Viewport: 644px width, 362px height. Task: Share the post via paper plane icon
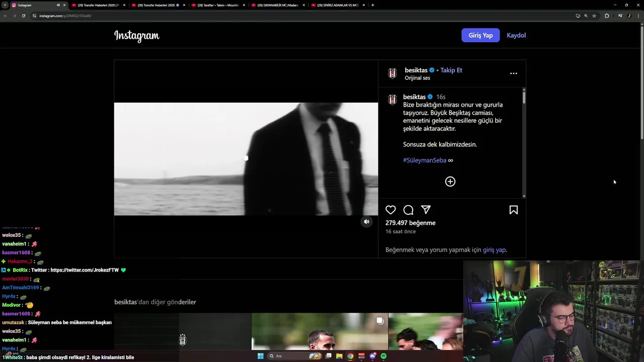coord(426,210)
